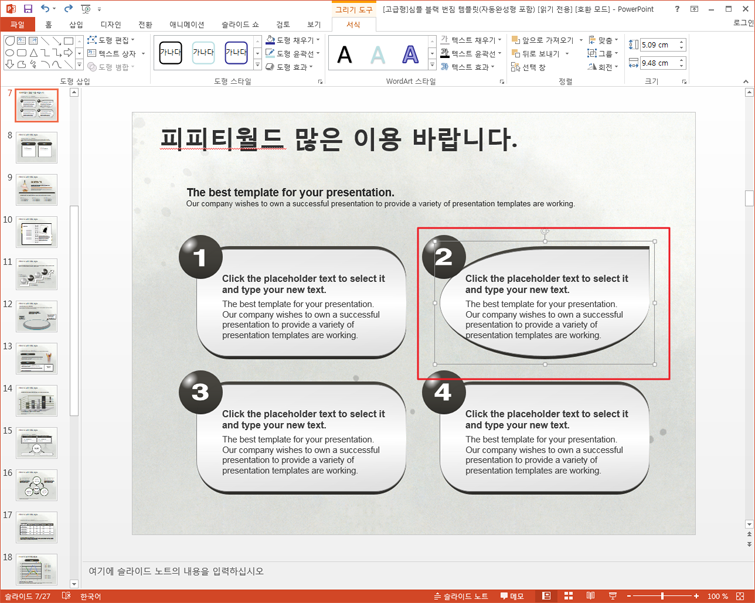Apply the plain black WordArt style
The image size is (755, 603).
(344, 54)
